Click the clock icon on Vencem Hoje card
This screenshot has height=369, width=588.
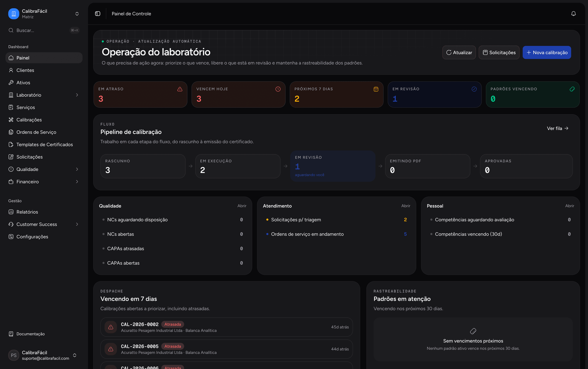[x=278, y=89]
